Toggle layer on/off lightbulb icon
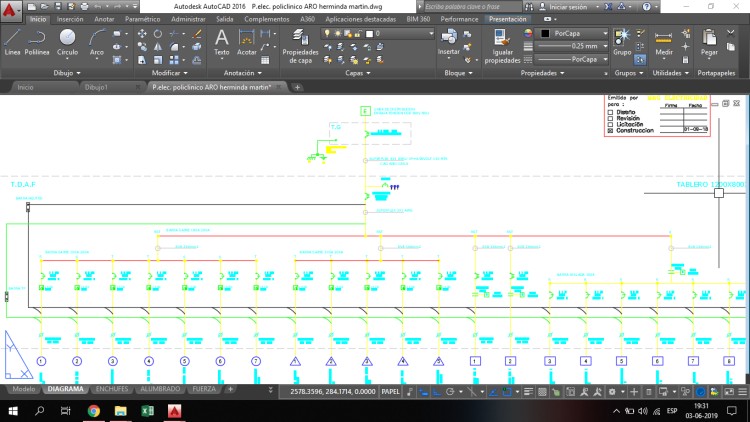This screenshot has height=422, width=750. point(327,33)
